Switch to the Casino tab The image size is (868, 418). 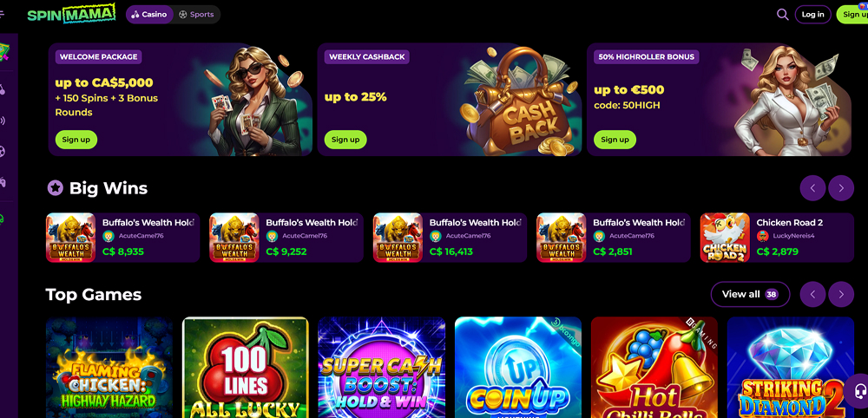pos(149,15)
